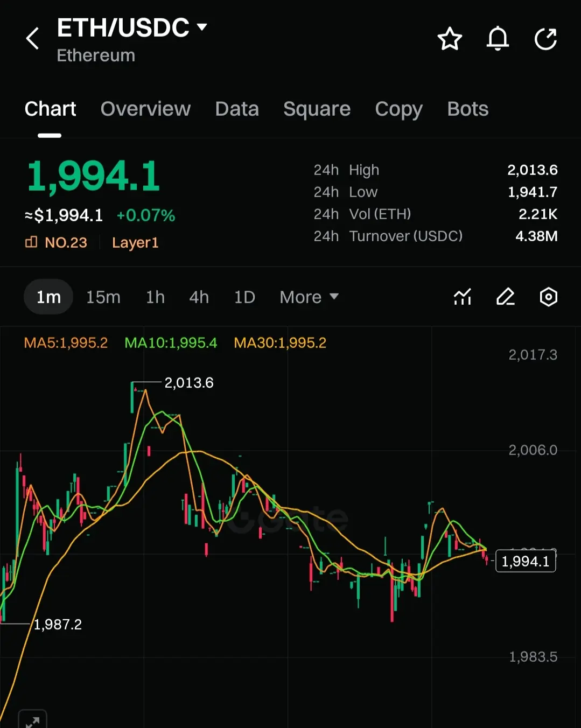The image size is (581, 728).
Task: Go back with the left arrow
Action: point(33,39)
